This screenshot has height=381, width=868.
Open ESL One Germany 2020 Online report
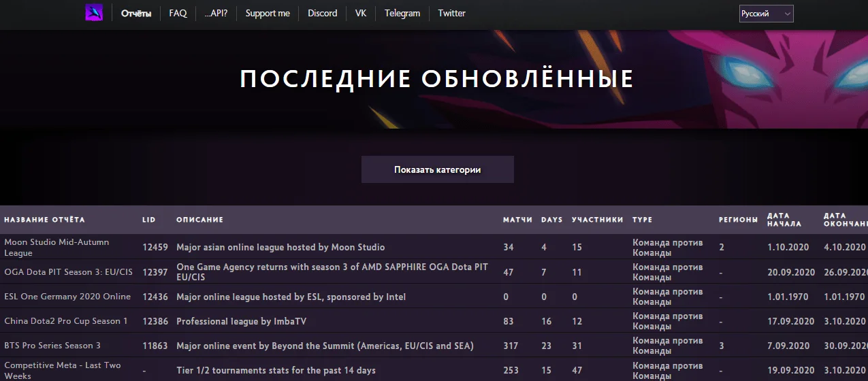point(67,296)
